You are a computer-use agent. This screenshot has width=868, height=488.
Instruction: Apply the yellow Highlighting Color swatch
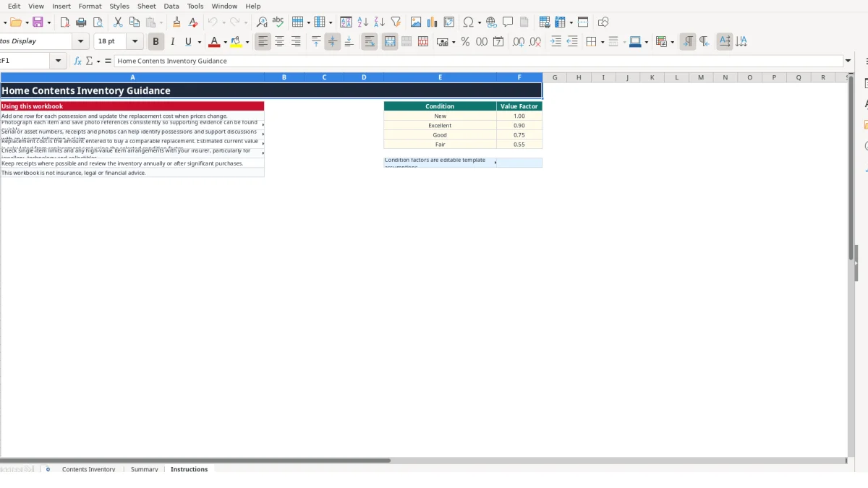[236, 42]
